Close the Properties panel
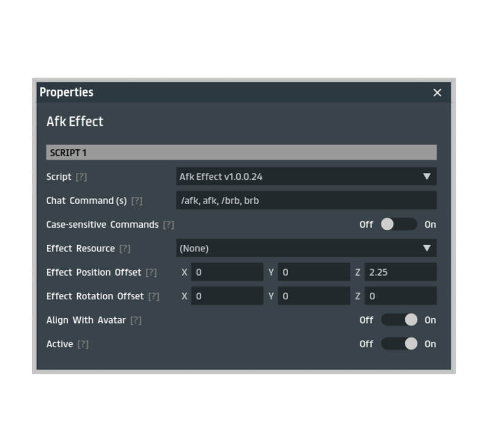Image resolution: width=486 pixels, height=448 pixels. (437, 92)
